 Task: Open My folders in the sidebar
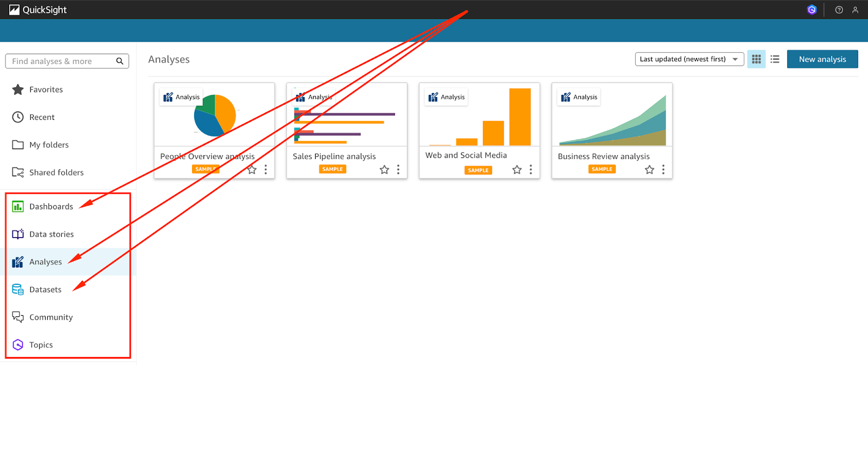click(x=49, y=145)
